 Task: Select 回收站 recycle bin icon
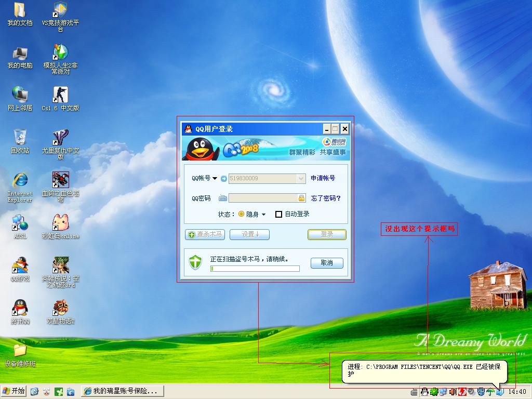click(20, 142)
